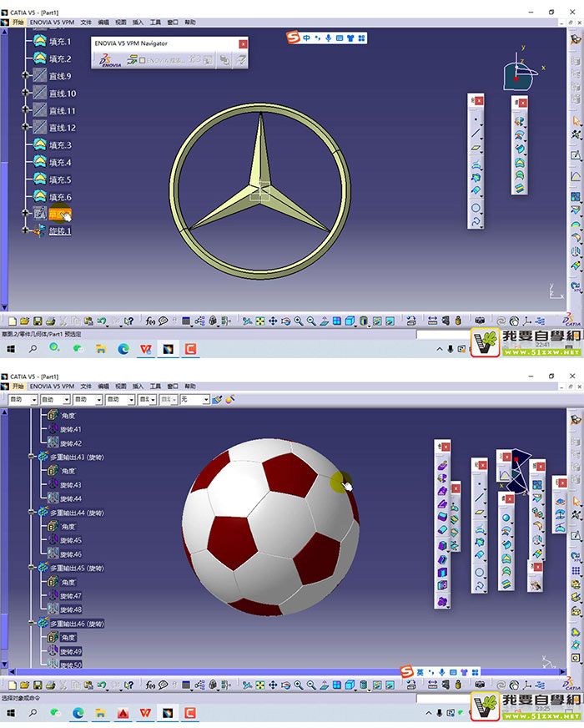Click Print icon in top window toolbar

click(x=51, y=321)
